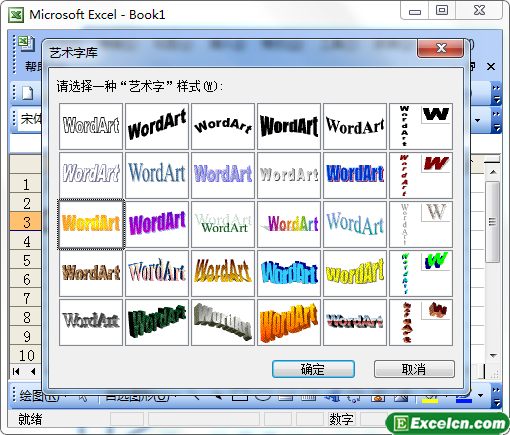The image size is (510, 435).
Task: Select the black vertical WordArt style
Action: (x=421, y=126)
